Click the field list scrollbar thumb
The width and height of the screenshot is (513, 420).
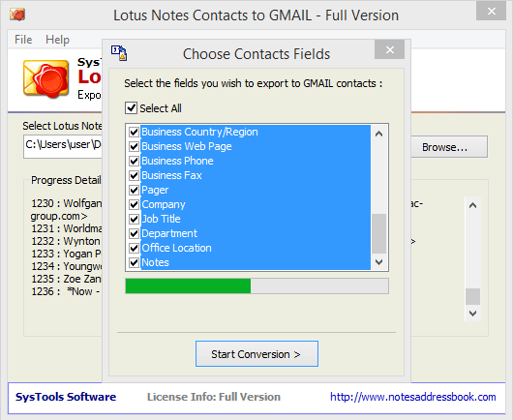pyautogui.click(x=378, y=233)
